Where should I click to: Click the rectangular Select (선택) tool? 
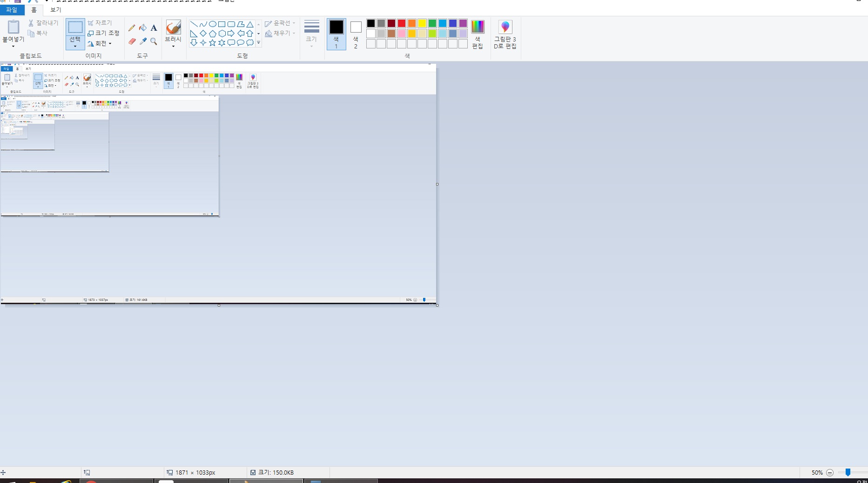pyautogui.click(x=75, y=27)
